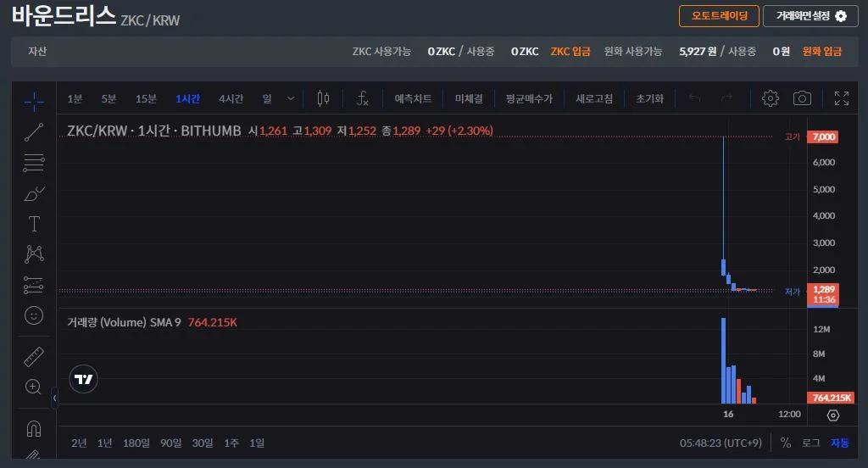This screenshot has width=868, height=468.
Task: Select the trend line drawing tool
Action: pos(34,131)
